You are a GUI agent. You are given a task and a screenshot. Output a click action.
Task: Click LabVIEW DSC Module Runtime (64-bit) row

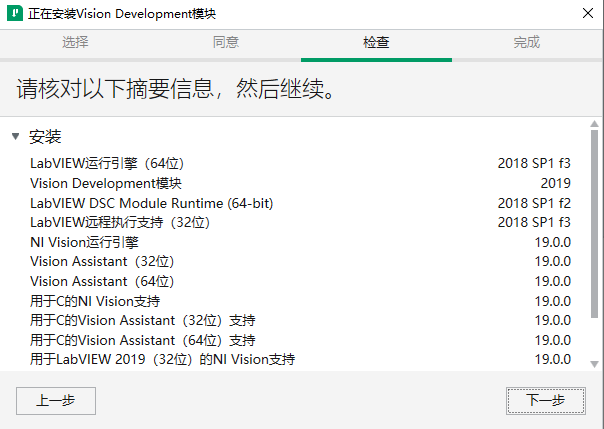[x=152, y=203]
